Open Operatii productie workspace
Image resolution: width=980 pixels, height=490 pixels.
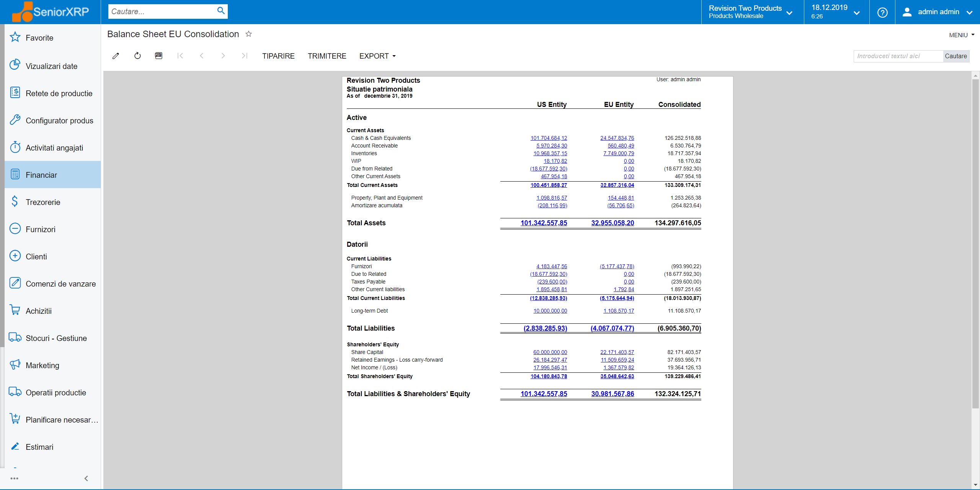point(52,392)
